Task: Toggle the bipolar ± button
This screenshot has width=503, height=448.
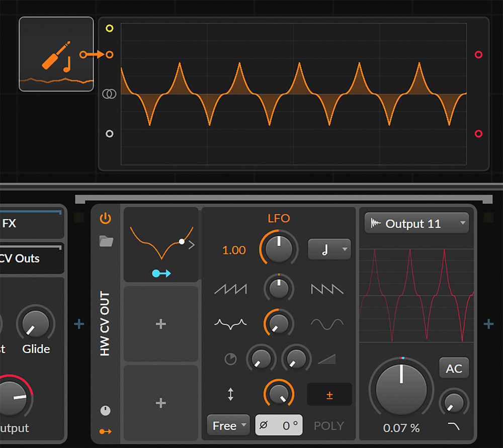Action: [329, 395]
